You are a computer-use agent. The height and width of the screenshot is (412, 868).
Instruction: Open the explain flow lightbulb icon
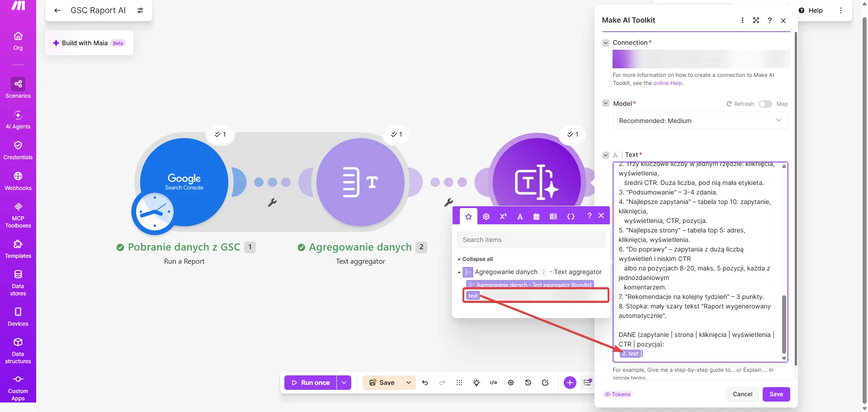tap(476, 383)
